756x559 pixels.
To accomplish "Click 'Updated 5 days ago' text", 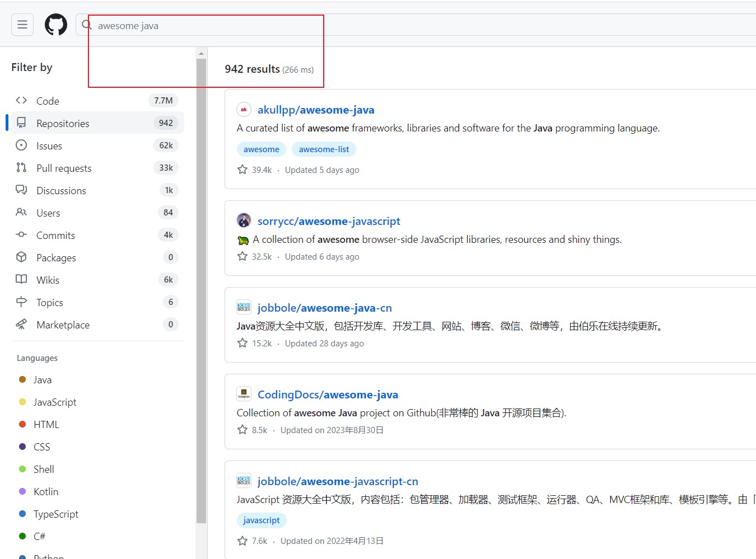I will (x=322, y=170).
